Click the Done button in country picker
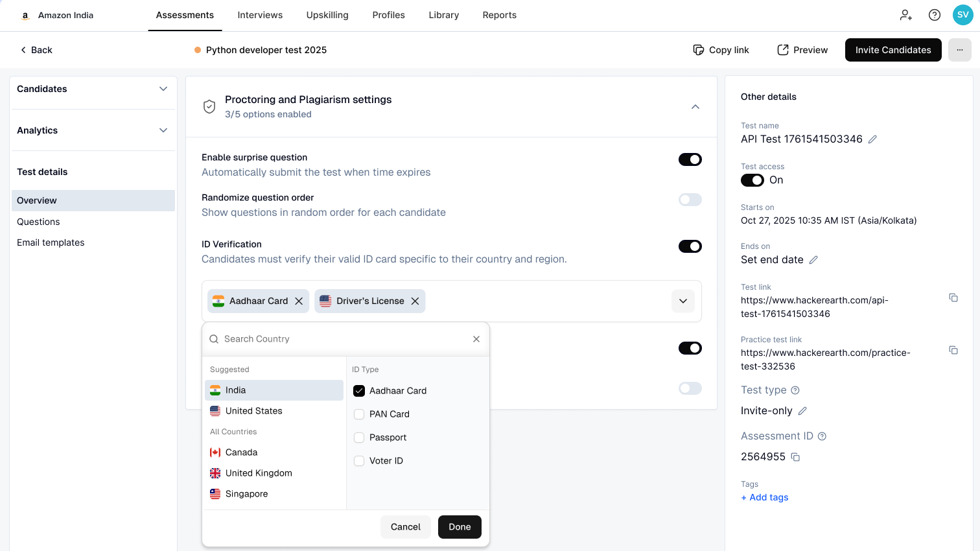Screen dimensions: 980x551 [460, 526]
